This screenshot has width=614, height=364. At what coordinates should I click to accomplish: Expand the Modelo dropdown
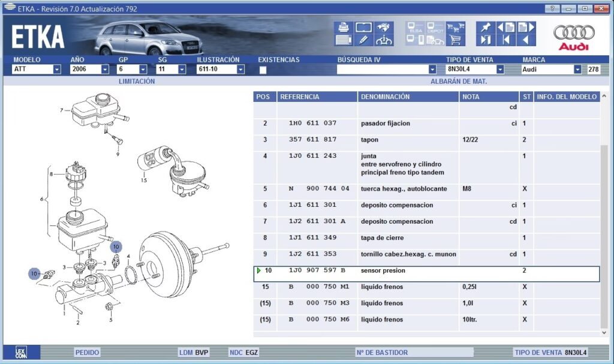[57, 70]
